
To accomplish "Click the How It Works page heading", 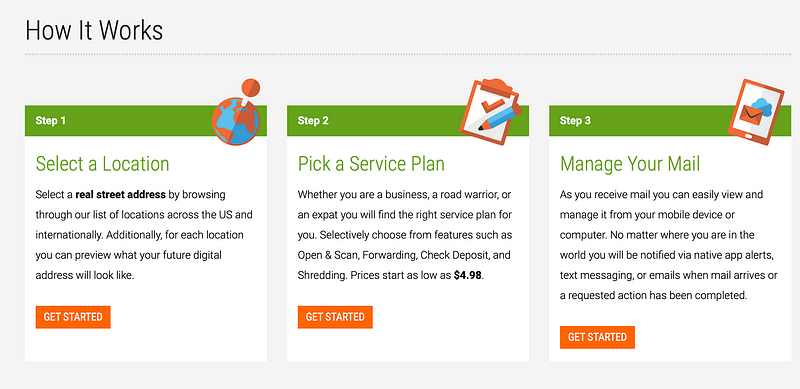I will (x=94, y=30).
